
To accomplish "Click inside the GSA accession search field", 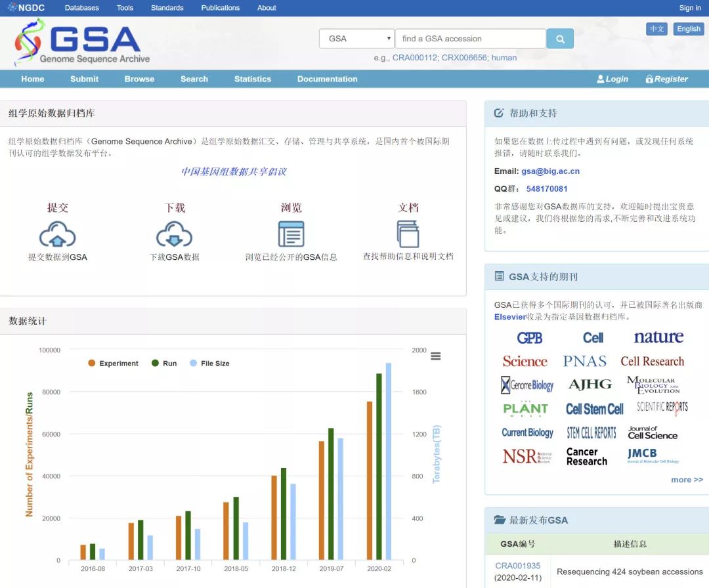I will [469, 39].
